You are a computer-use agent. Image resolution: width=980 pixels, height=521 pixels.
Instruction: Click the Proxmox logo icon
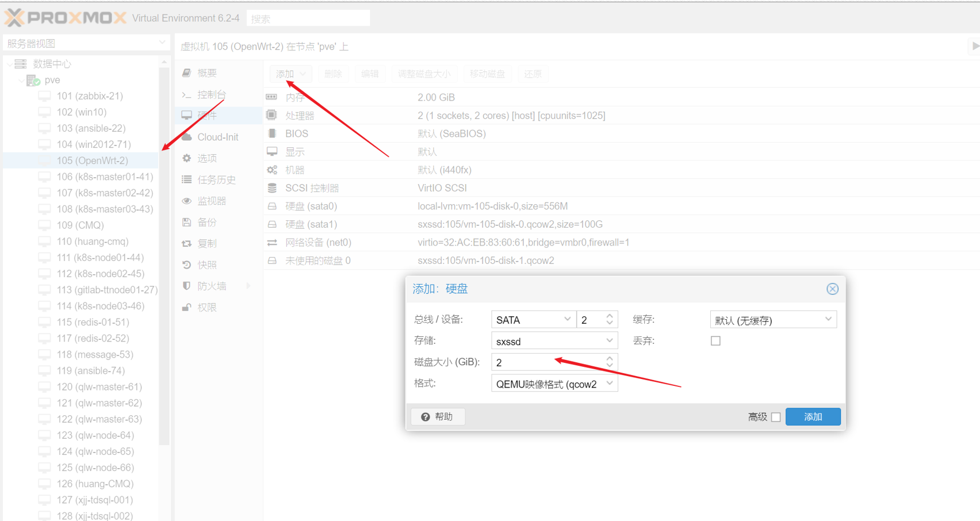[15, 18]
